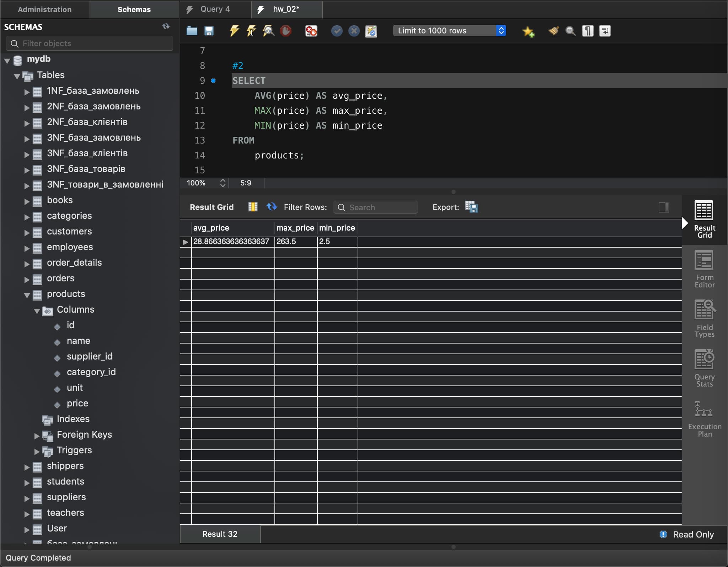
Task: Click the min_price column header
Action: pyautogui.click(x=337, y=228)
